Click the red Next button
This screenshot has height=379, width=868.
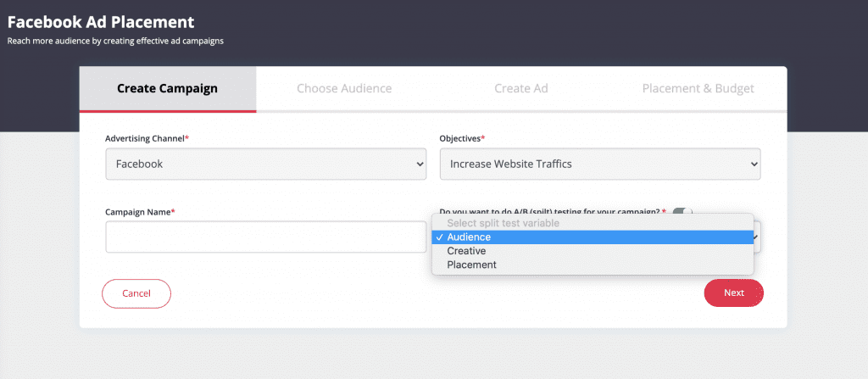click(x=733, y=293)
